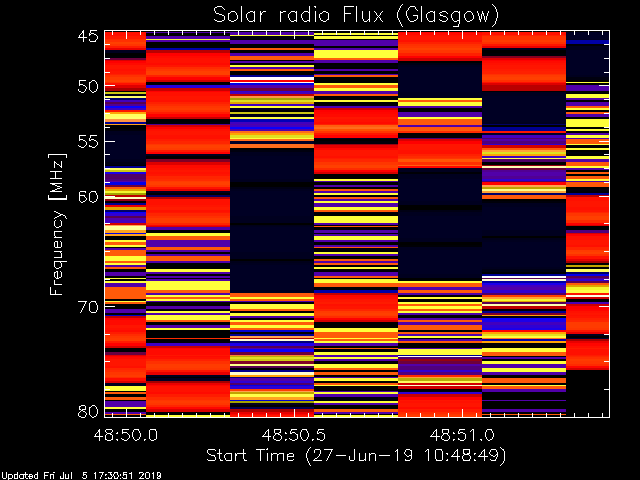Click the '60' frequency tick label

pyautogui.click(x=88, y=197)
